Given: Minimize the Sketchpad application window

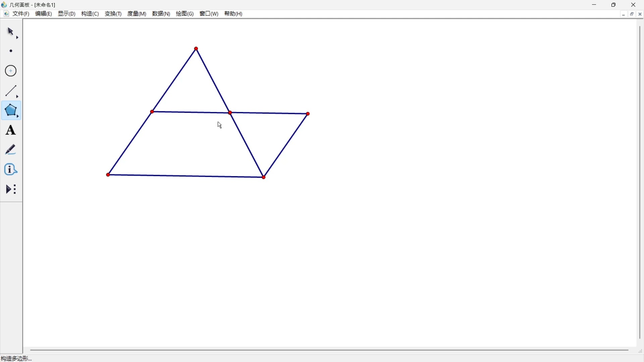Looking at the screenshot, I should click(595, 5).
